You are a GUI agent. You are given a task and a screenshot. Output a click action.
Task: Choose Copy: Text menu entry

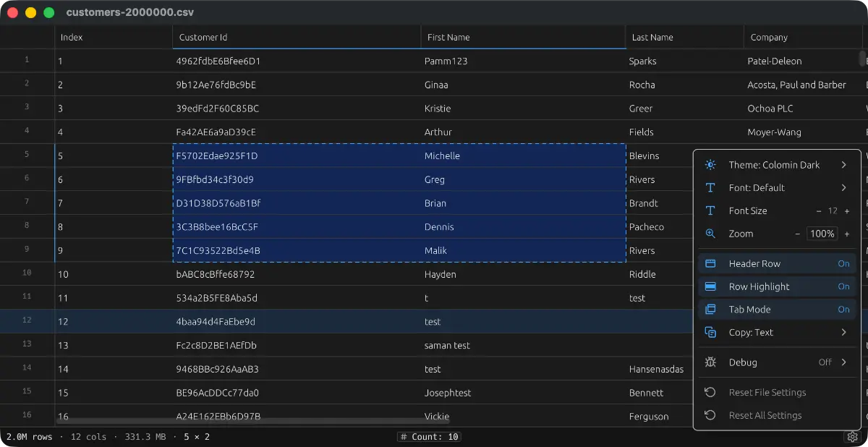[x=778, y=332]
